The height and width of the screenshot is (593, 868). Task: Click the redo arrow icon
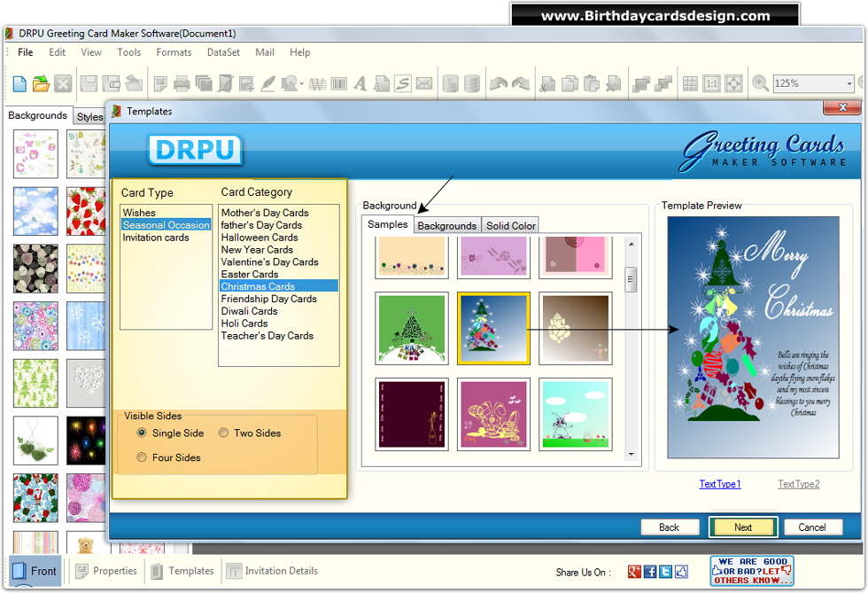tap(521, 83)
